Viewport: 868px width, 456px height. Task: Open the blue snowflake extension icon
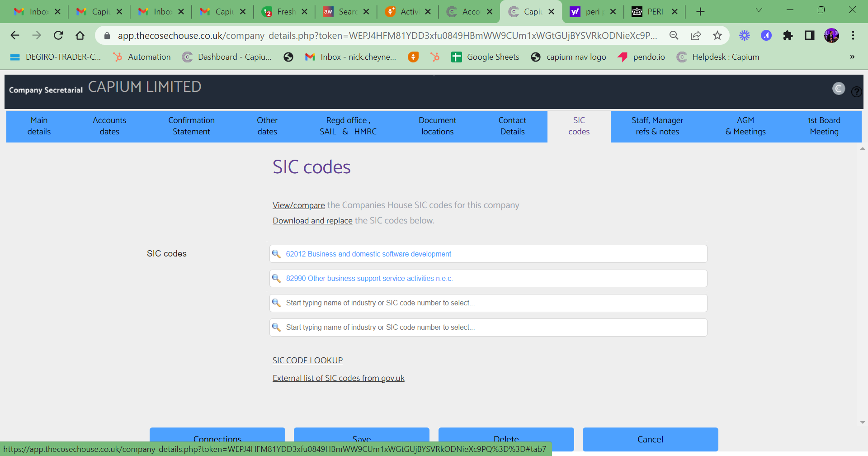point(745,35)
